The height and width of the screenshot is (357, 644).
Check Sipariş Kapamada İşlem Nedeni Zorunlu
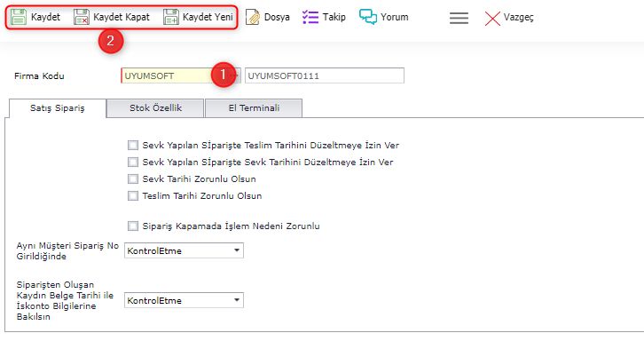click(133, 226)
